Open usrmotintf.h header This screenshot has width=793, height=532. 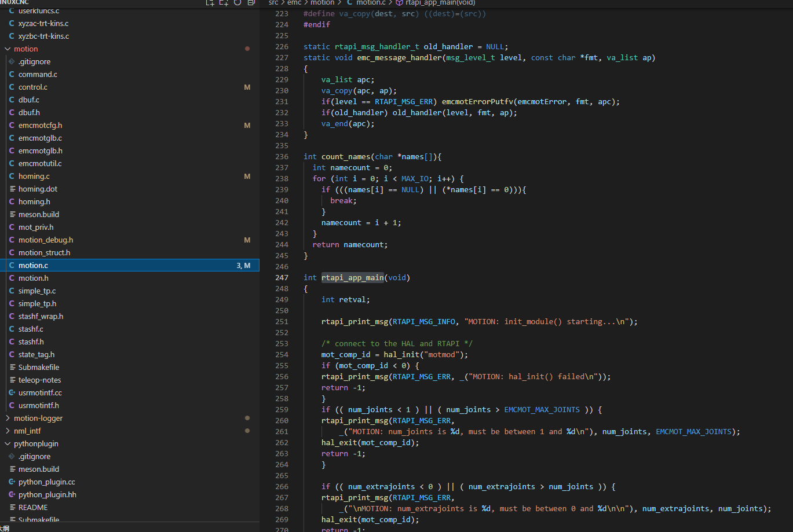tap(130, 405)
